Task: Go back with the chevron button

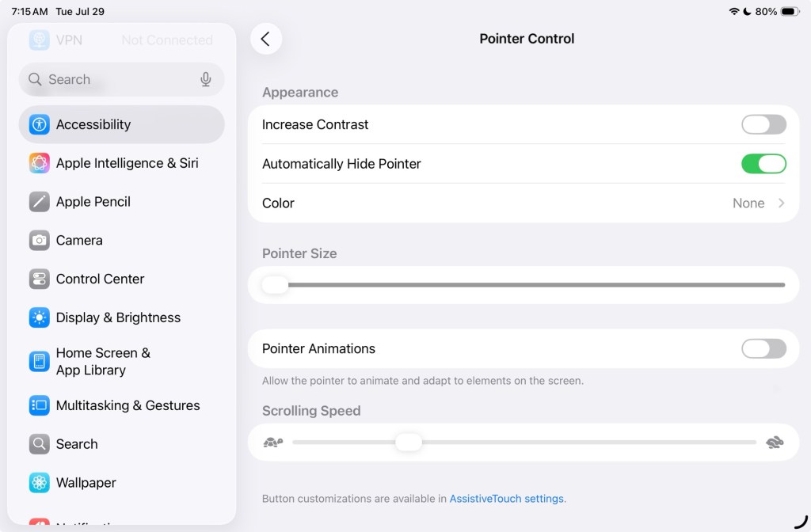Action: pyautogui.click(x=266, y=39)
